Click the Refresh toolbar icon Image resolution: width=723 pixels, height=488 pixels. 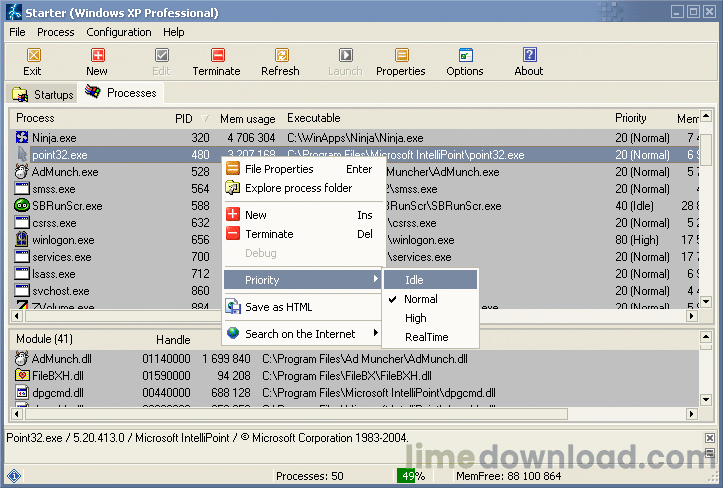point(280,62)
